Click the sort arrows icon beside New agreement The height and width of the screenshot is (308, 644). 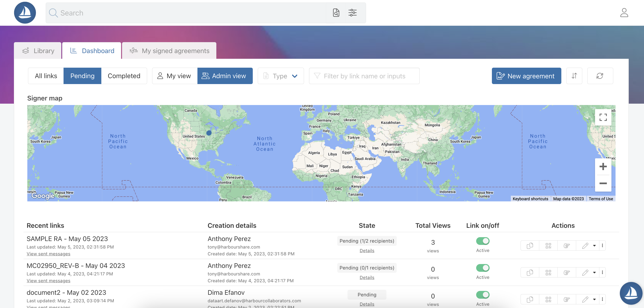point(574,76)
